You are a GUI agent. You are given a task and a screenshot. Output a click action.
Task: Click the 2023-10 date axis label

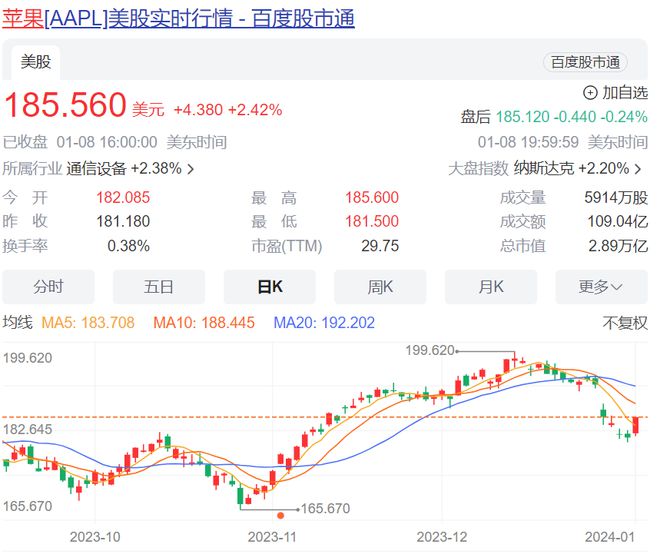pos(95,537)
